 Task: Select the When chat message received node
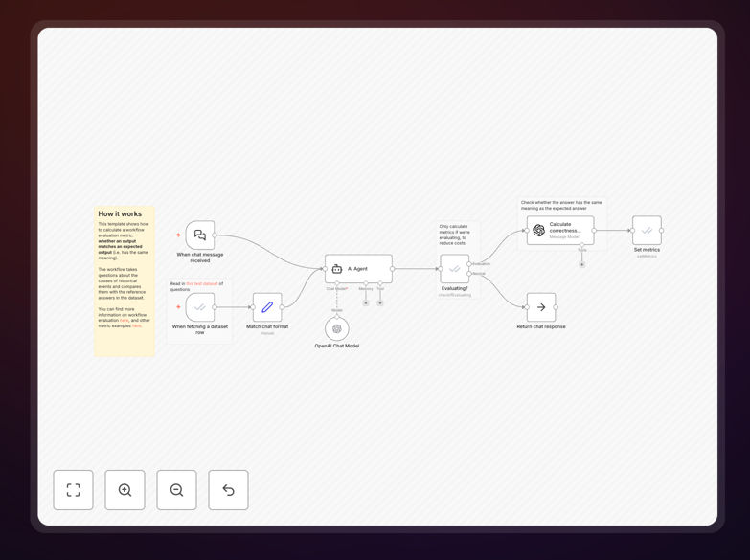tap(200, 235)
